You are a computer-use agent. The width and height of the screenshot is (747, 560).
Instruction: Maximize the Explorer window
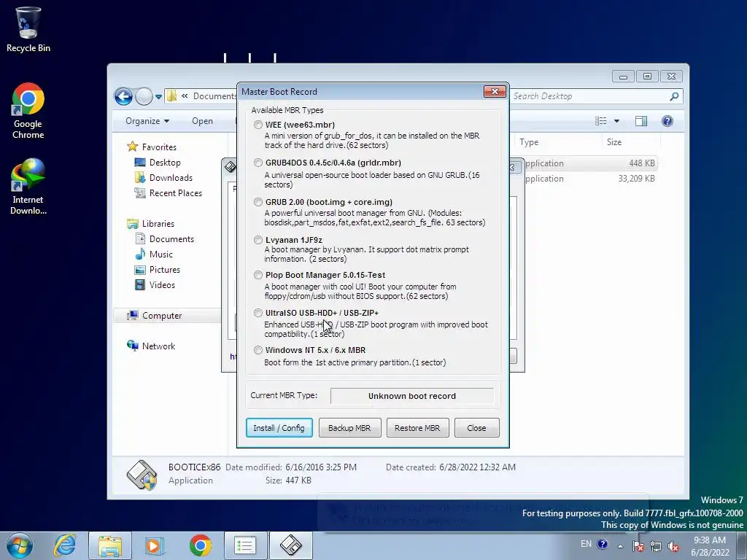tap(647, 76)
